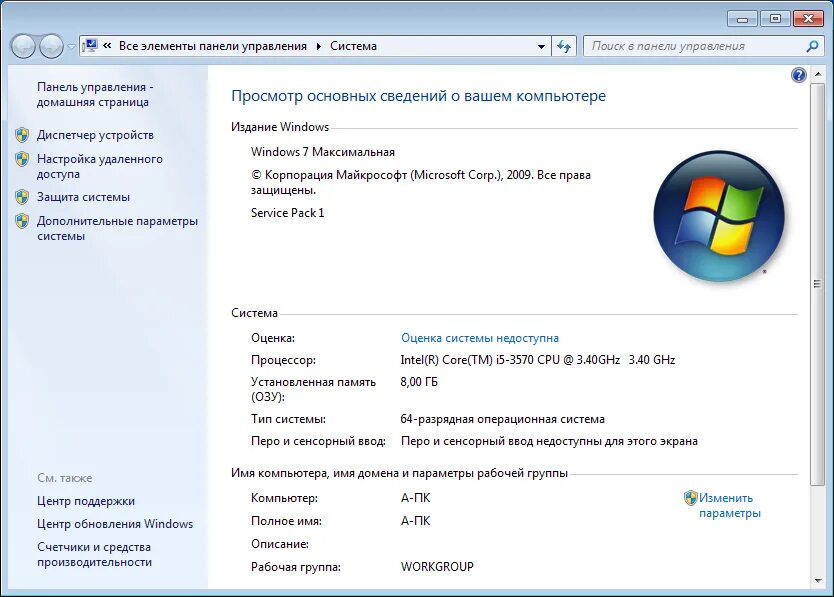This screenshot has height=597, width=834.
Task: Expand the address bar chevron before breadcrumbs
Action: pyautogui.click(x=107, y=46)
